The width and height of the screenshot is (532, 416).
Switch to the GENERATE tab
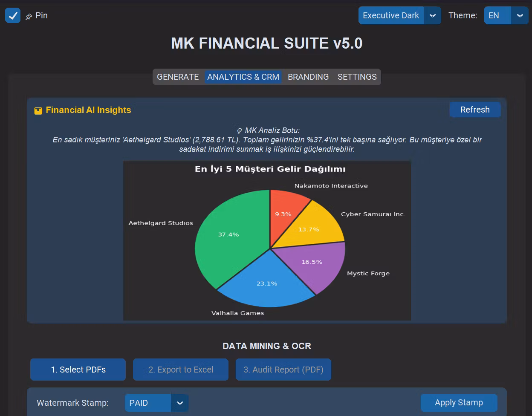point(178,77)
